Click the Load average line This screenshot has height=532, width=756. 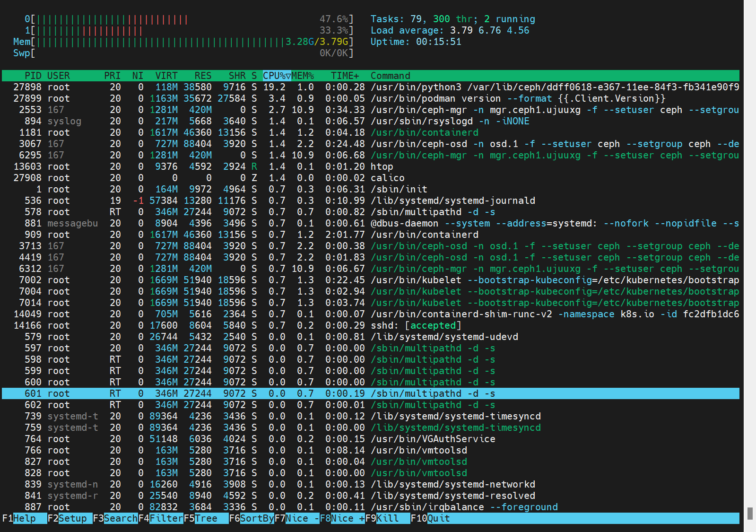(450, 30)
